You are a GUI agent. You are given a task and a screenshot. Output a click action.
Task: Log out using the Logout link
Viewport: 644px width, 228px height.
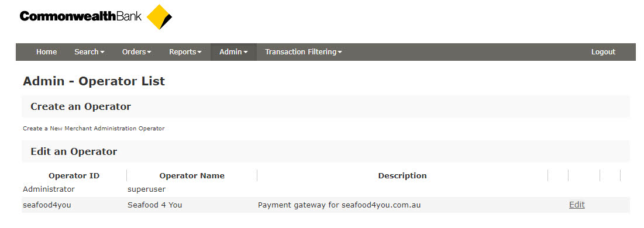click(603, 52)
